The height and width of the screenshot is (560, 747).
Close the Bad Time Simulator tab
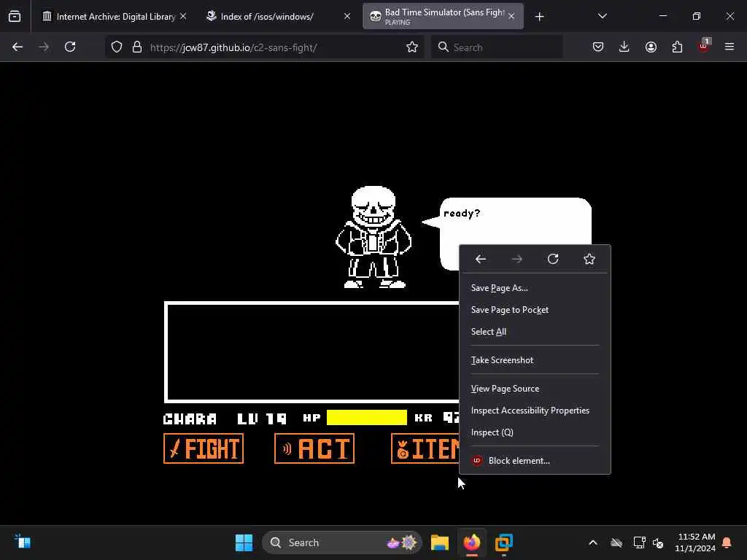tap(511, 17)
